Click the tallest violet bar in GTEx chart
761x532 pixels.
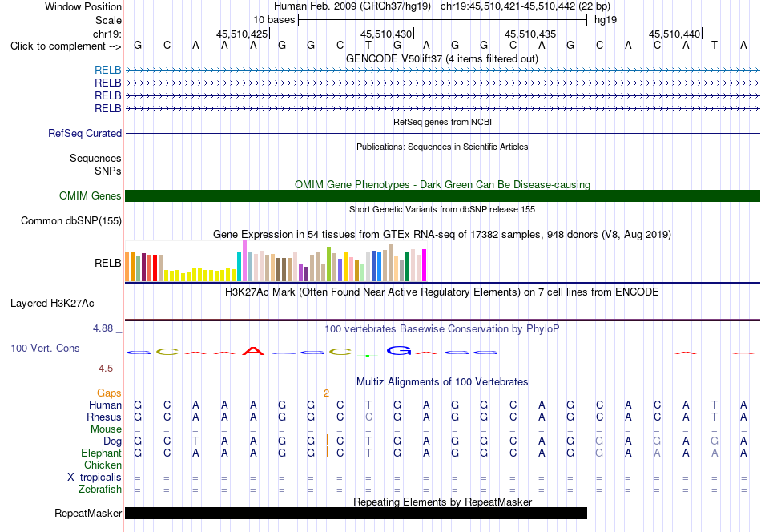point(244,260)
